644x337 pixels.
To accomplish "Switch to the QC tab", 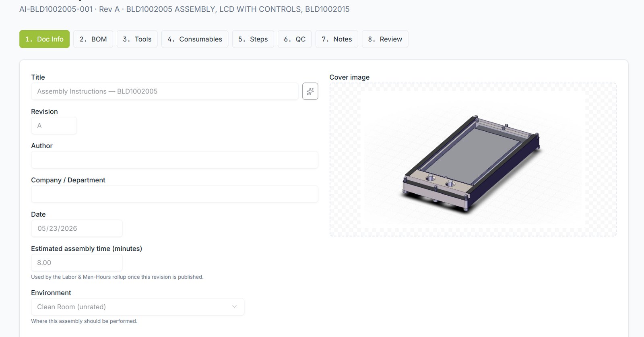I will pyautogui.click(x=295, y=39).
